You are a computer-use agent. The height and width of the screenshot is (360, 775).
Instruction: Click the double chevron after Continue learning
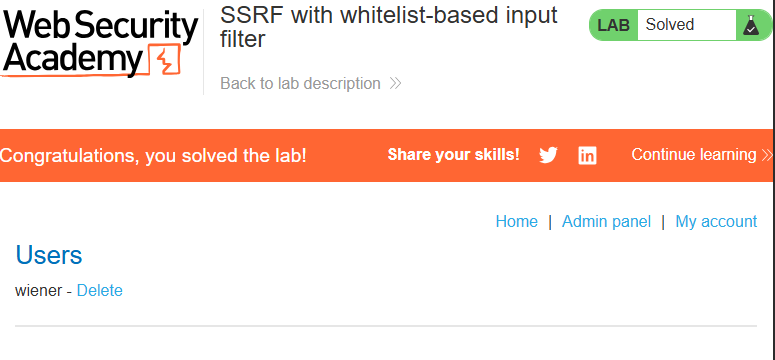click(x=767, y=155)
